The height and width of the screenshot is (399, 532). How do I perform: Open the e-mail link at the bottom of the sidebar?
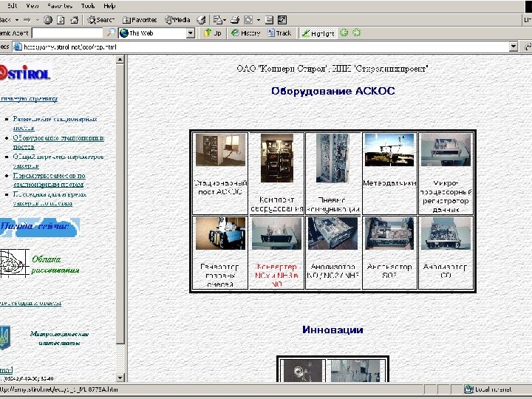coord(7,370)
